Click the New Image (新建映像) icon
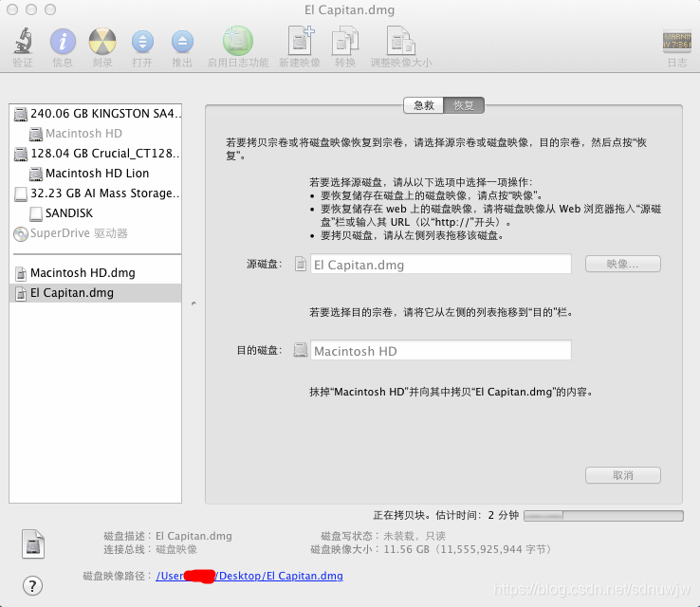The height and width of the screenshot is (607, 700). (300, 41)
